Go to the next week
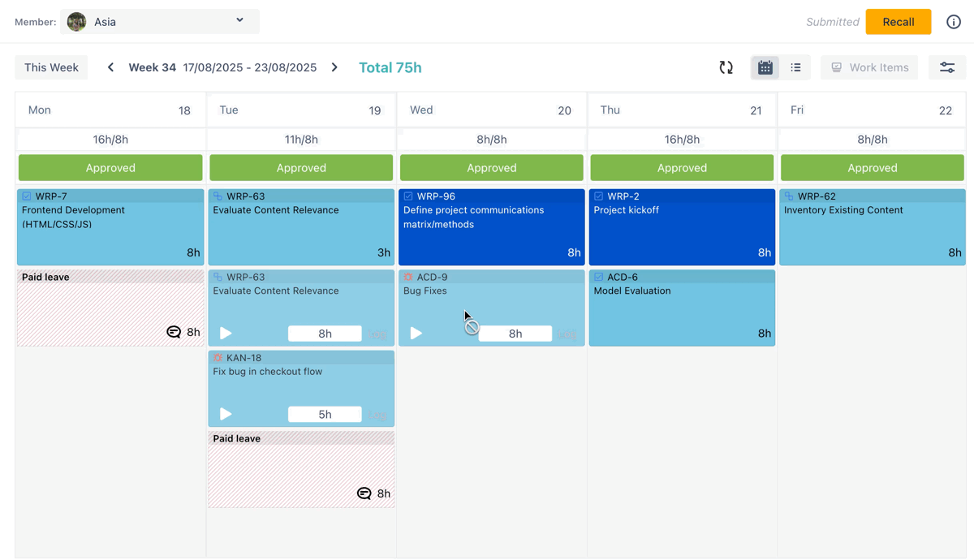The width and height of the screenshot is (974, 560). click(334, 67)
